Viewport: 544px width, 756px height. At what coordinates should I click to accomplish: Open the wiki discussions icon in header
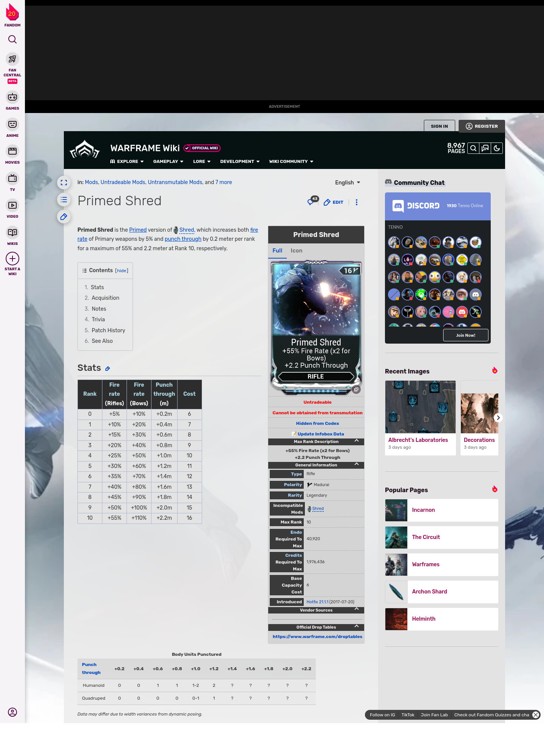[x=485, y=148]
